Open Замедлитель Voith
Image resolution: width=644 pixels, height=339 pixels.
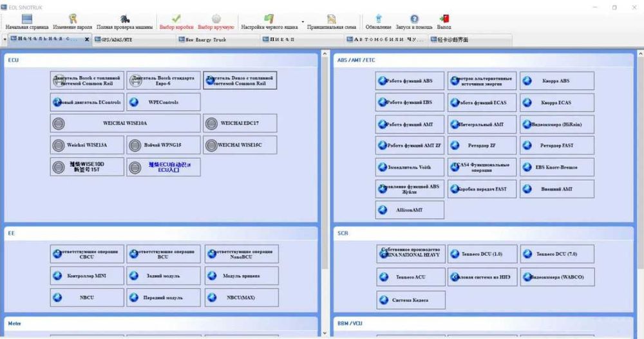(410, 167)
